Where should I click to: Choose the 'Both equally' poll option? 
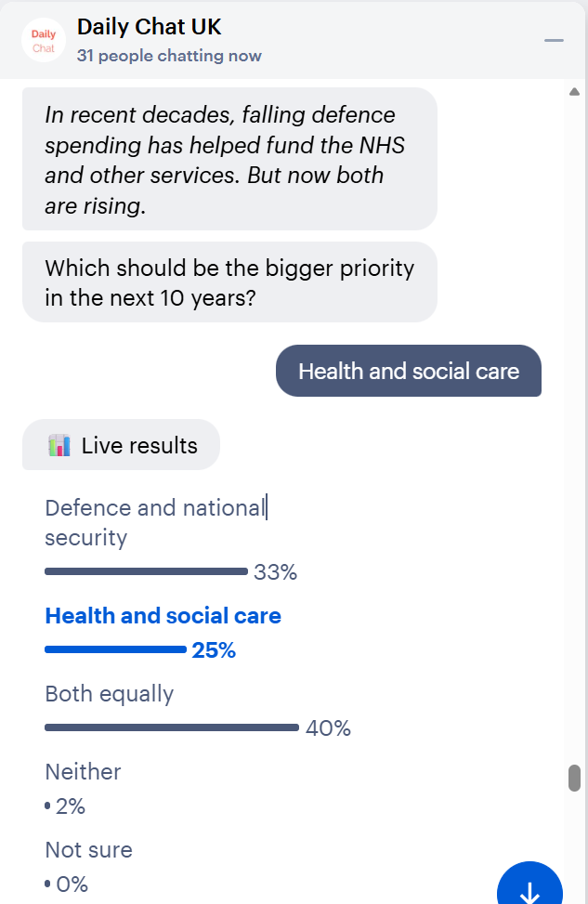coord(110,694)
